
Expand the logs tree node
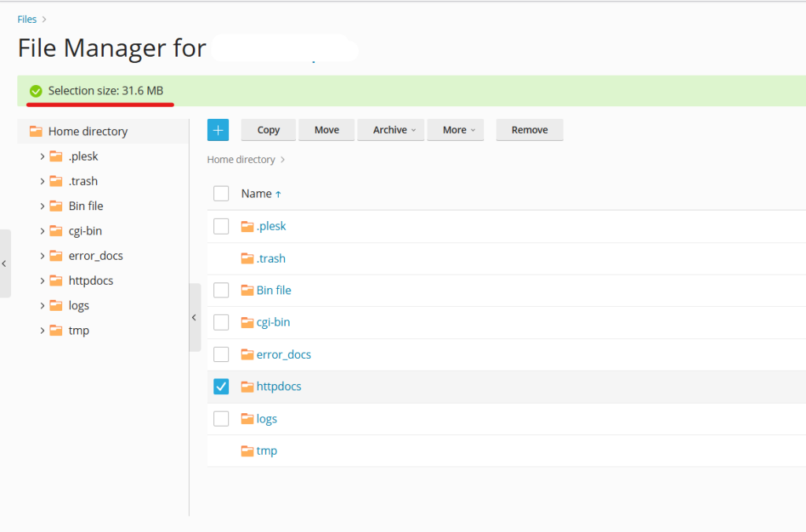point(43,305)
